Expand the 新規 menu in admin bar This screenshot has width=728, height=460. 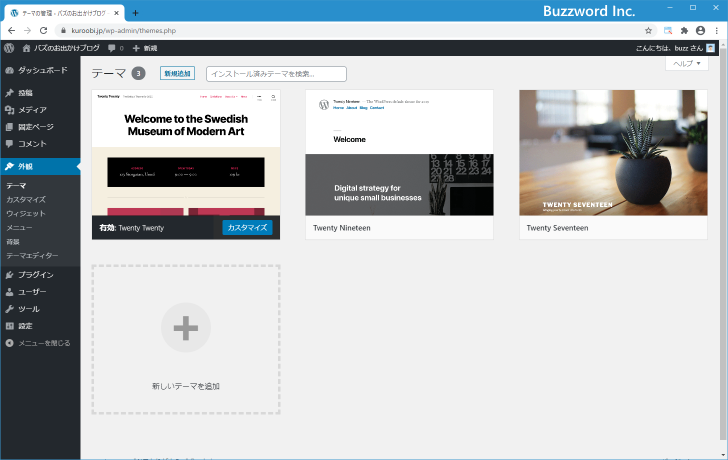[145, 48]
